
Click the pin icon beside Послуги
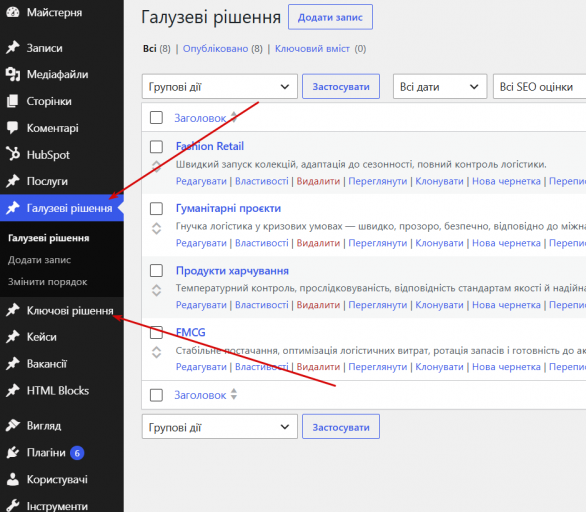click(13, 181)
